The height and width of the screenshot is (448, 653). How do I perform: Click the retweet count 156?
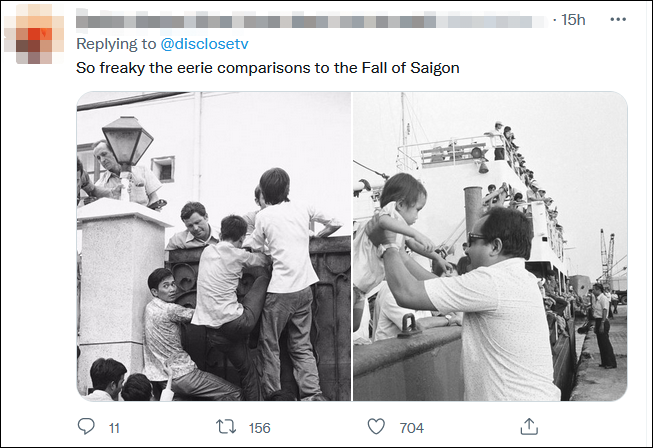tap(259, 428)
